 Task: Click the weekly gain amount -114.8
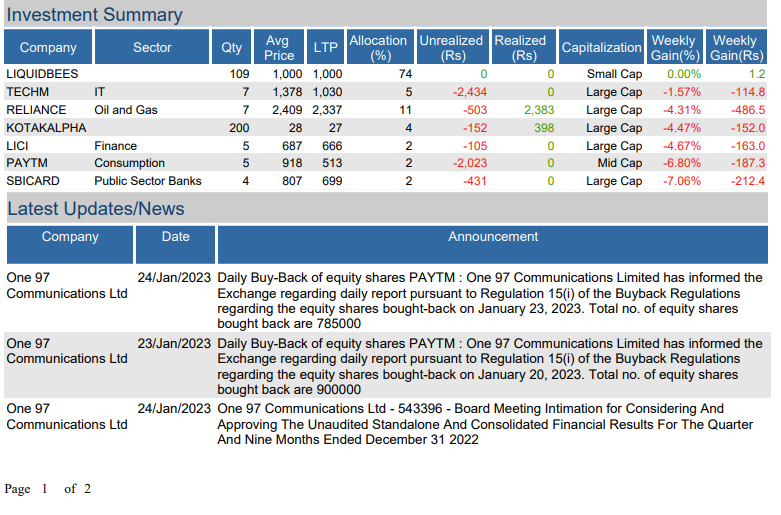click(x=748, y=92)
